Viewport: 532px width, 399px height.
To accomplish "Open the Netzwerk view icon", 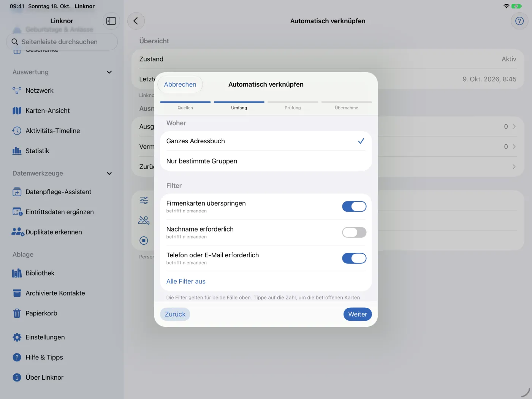I will (17, 90).
